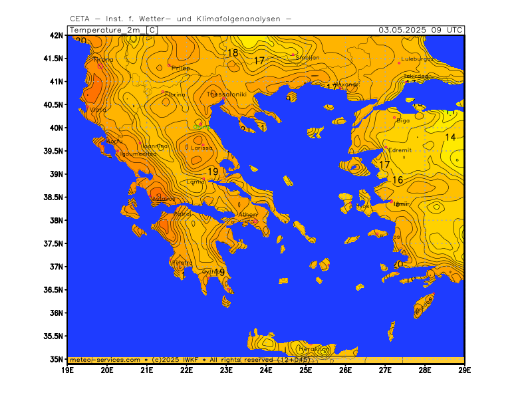Select the Edremit city label
The image size is (532, 399).
coord(400,150)
